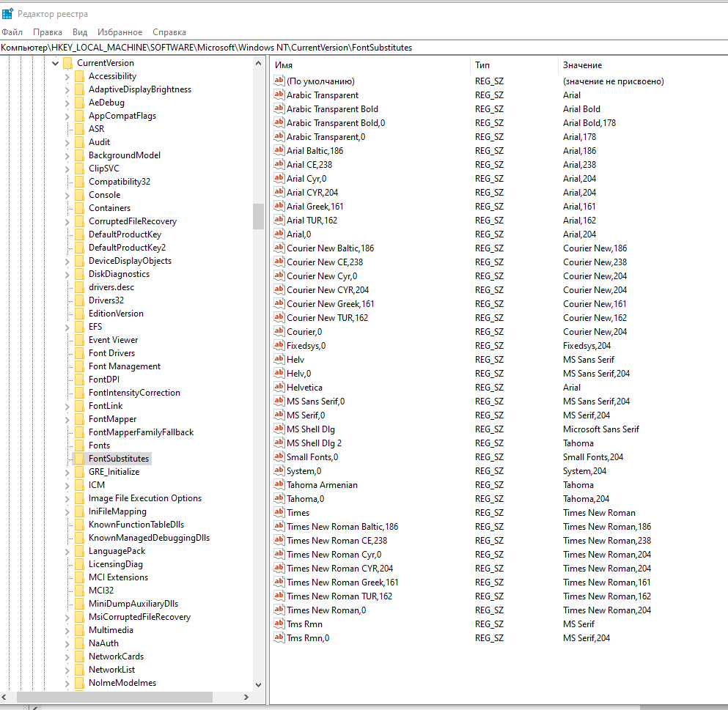
Task: Click the string icon next to MS Shell Dlg 2
Action: (x=279, y=443)
